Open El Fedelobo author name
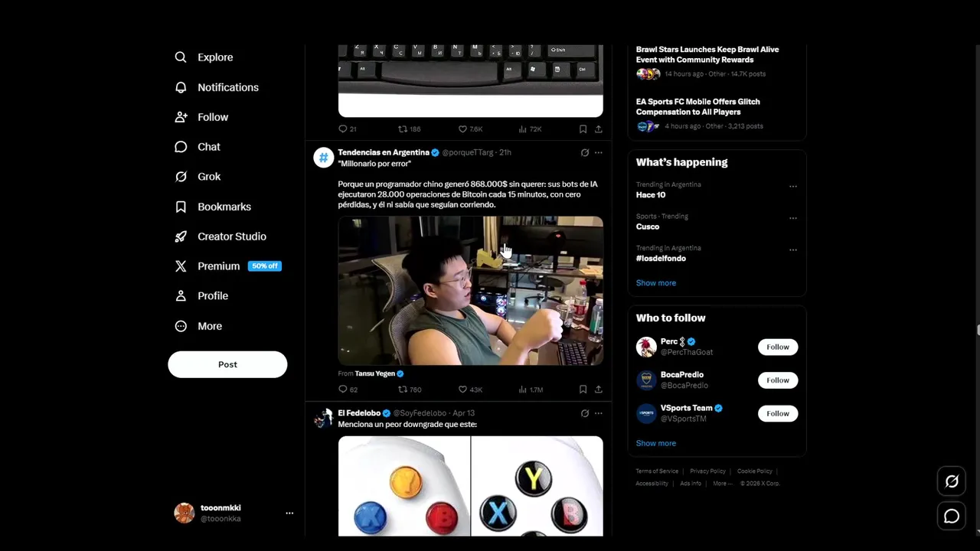 pos(359,413)
